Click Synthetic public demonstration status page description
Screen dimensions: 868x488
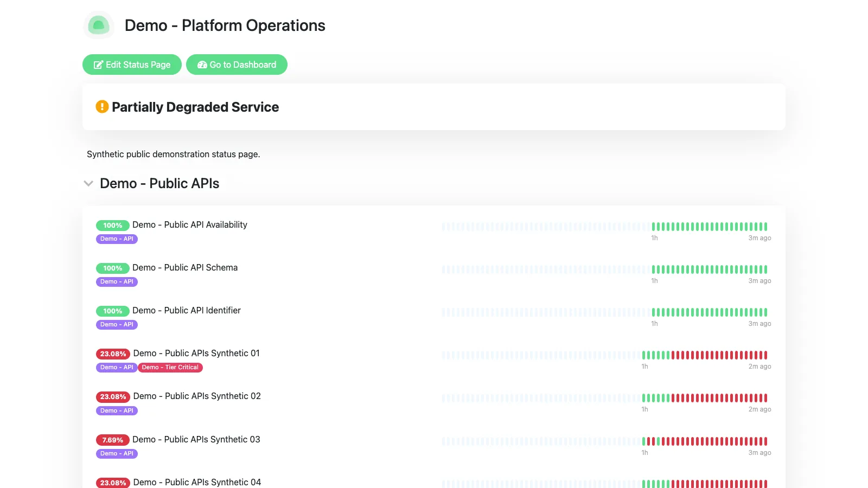[x=174, y=154]
